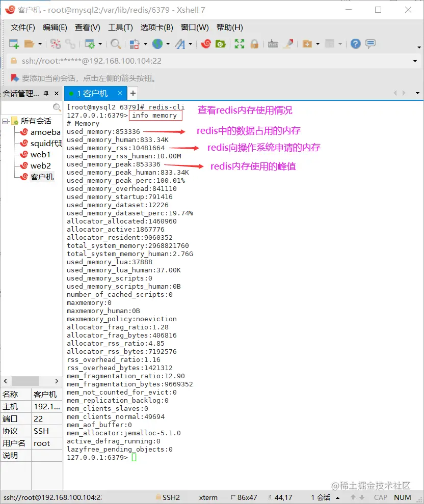Click the new folder plus toolbar icon

pos(307,44)
